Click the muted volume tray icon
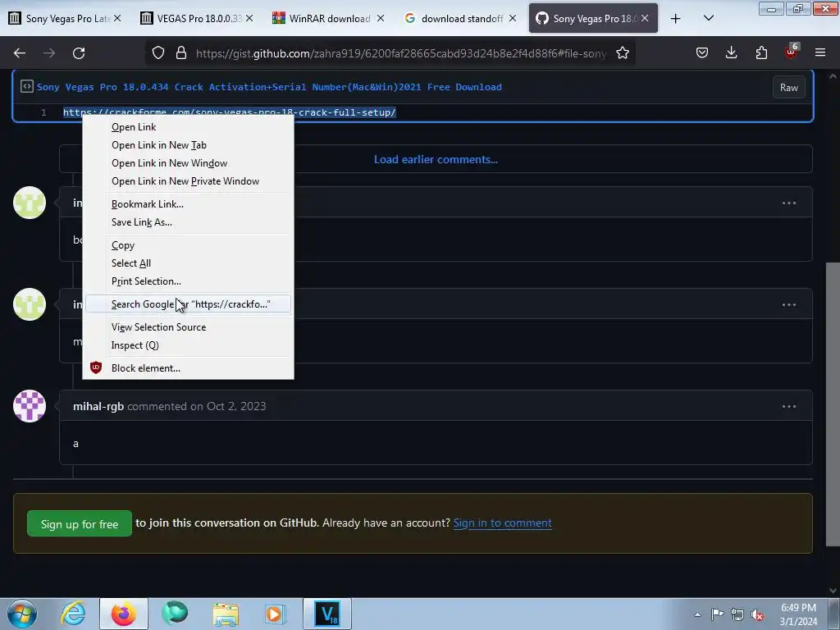 point(757,615)
